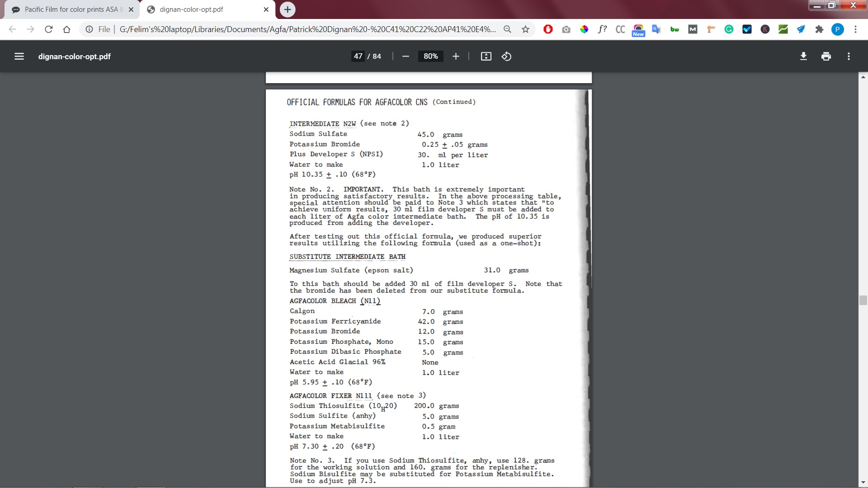Open the camera screenshot extension
The height and width of the screenshot is (488, 868).
tap(566, 29)
